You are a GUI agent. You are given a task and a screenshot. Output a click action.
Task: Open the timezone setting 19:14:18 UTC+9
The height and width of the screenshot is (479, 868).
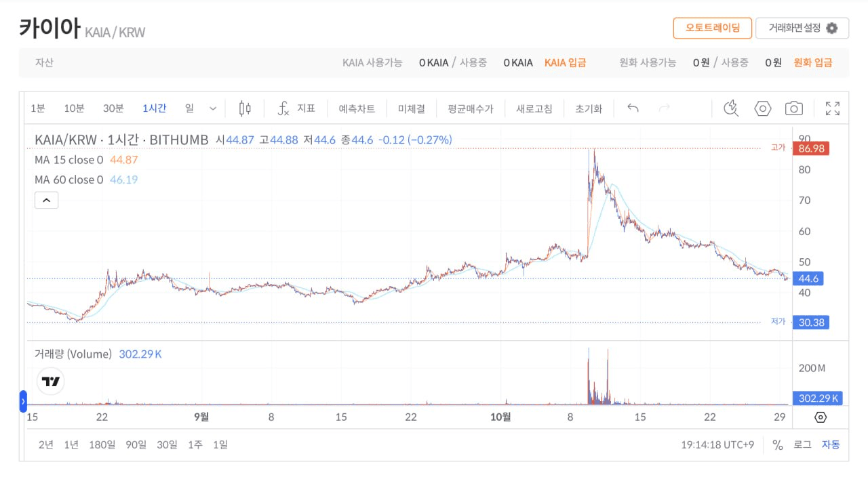717,445
